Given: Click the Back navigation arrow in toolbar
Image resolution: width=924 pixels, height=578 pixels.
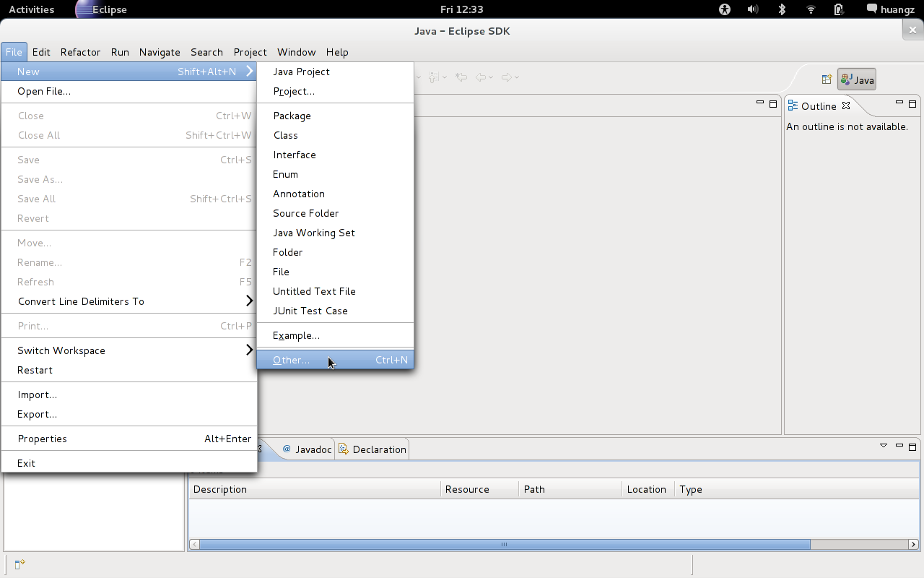Looking at the screenshot, I should (x=480, y=77).
